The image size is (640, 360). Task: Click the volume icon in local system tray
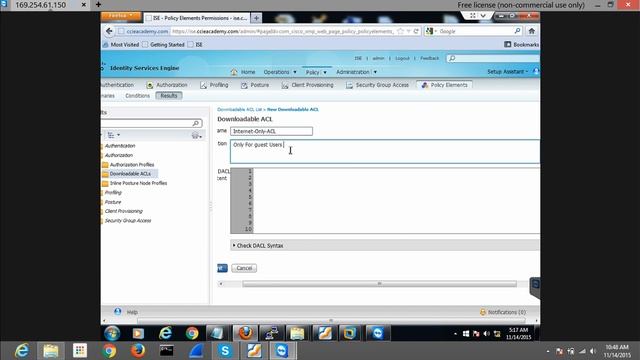[x=593, y=351]
